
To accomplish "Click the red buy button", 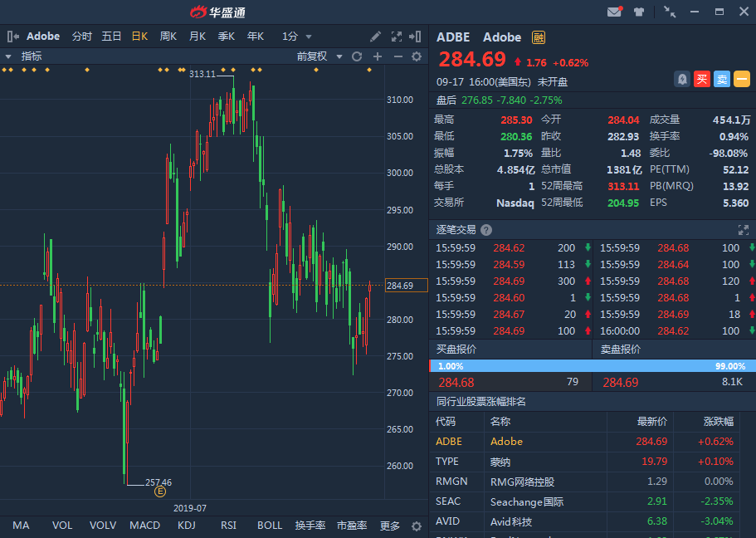I will (702, 79).
